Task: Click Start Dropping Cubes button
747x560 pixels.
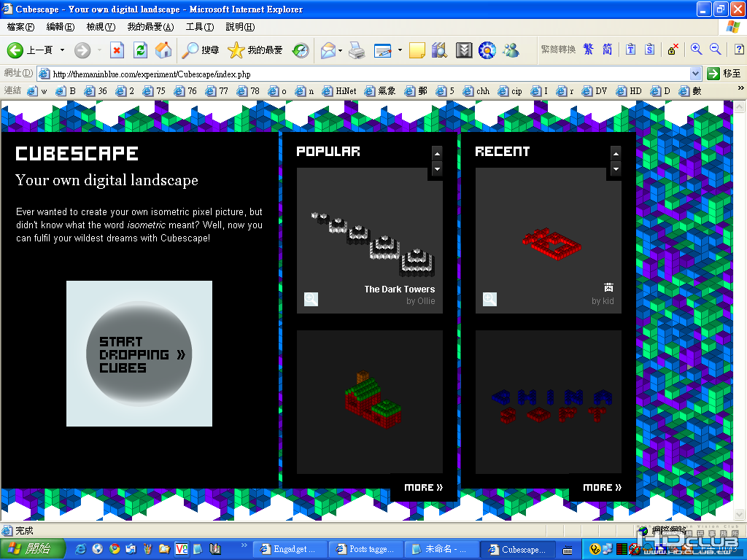Action: pyautogui.click(x=139, y=354)
